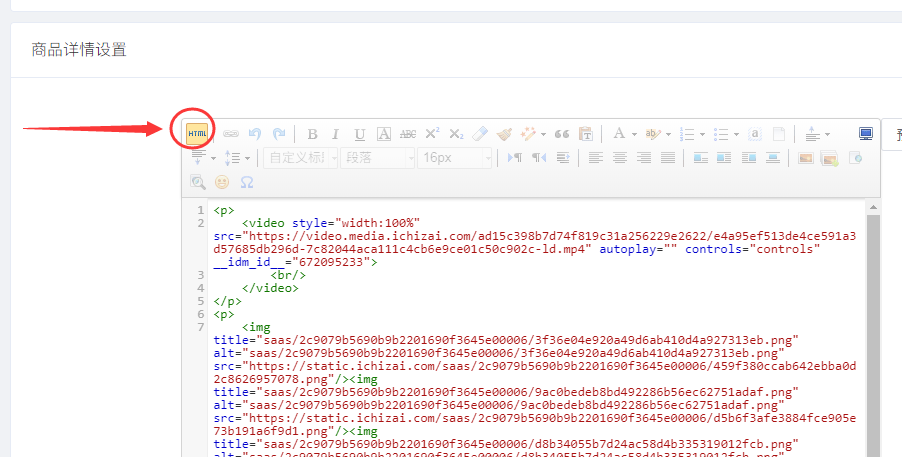Open the auto-typeset wand dropdown arrow

(544, 135)
